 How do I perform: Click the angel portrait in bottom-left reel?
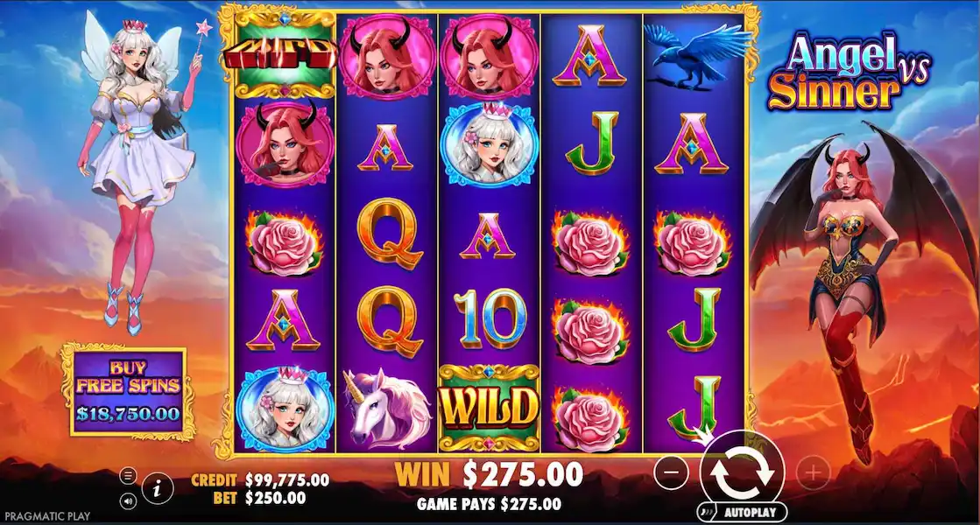[285, 409]
